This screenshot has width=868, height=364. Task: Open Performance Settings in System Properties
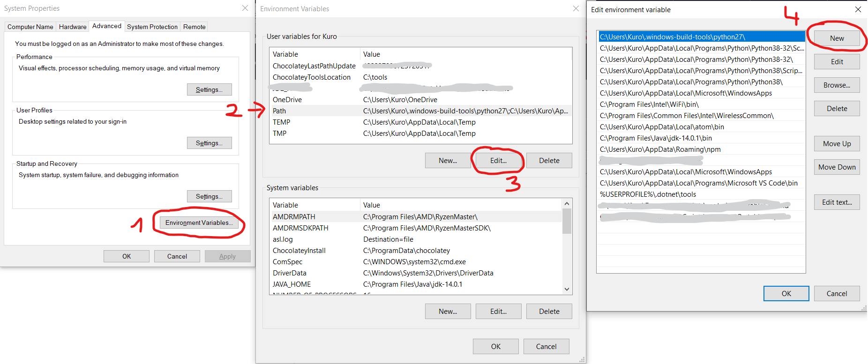(x=209, y=89)
